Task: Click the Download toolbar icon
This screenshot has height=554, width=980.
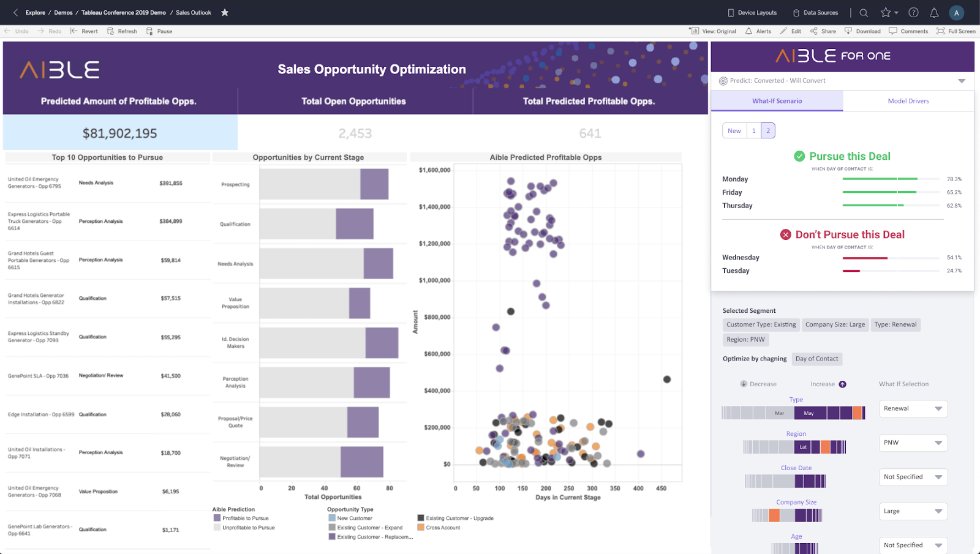Action: 862,31
